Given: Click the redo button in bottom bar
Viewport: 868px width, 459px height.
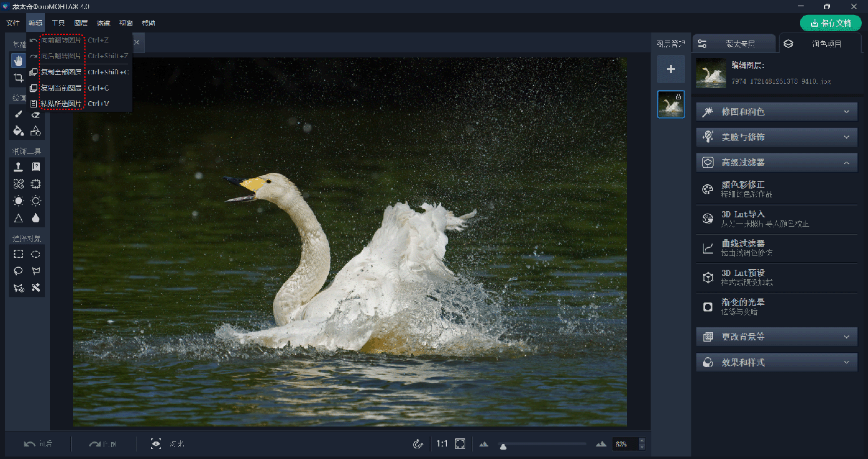Looking at the screenshot, I should point(103,444).
